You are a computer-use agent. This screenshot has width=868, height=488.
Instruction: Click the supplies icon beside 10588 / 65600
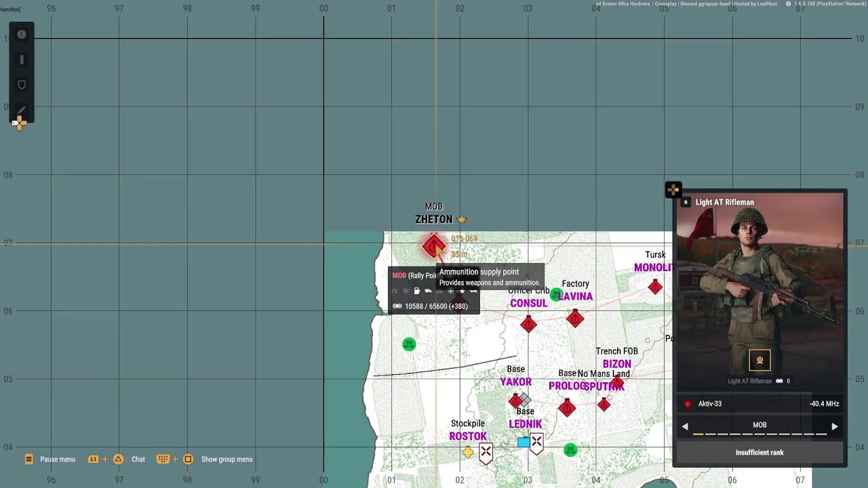[397, 306]
